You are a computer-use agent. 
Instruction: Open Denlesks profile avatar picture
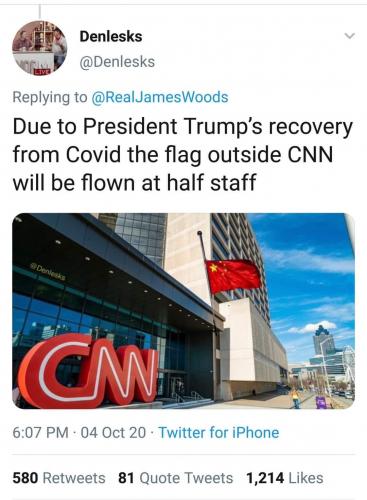pyautogui.click(x=40, y=48)
